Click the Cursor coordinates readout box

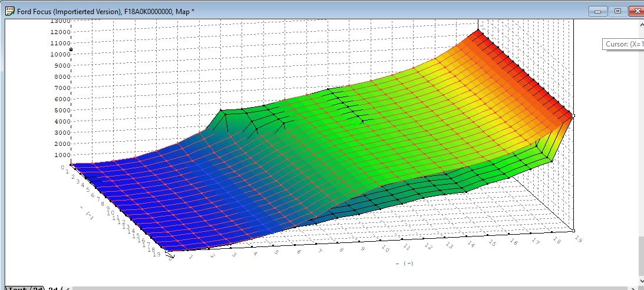tap(623, 44)
